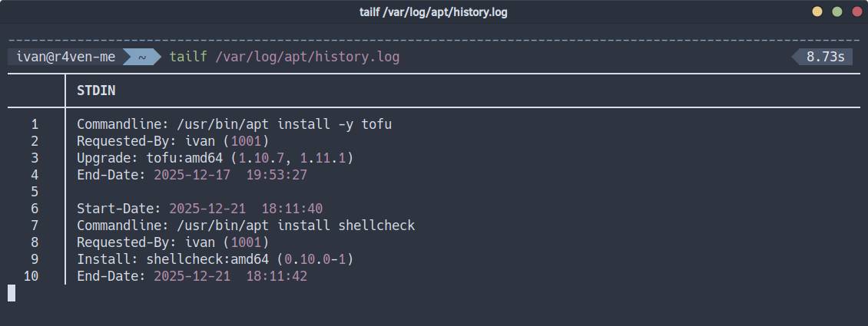The width and height of the screenshot is (868, 326).
Task: Close the terminal with the red button
Action: coord(856,12)
